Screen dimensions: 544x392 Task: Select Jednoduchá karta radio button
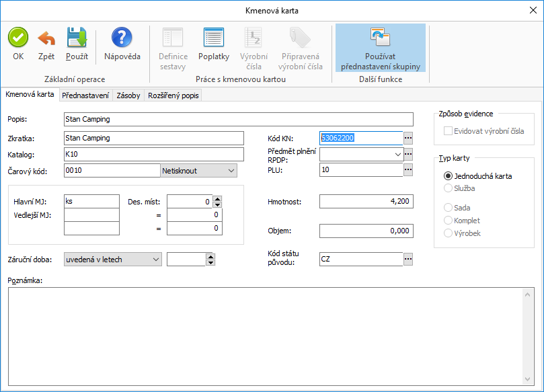(x=449, y=176)
